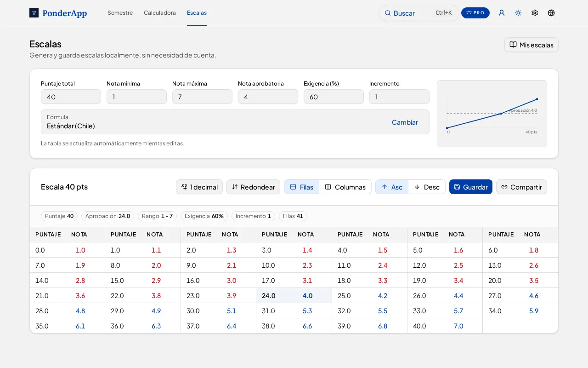The width and height of the screenshot is (588, 368).
Task: Edit the Nota máxima field
Action: coord(202,97)
